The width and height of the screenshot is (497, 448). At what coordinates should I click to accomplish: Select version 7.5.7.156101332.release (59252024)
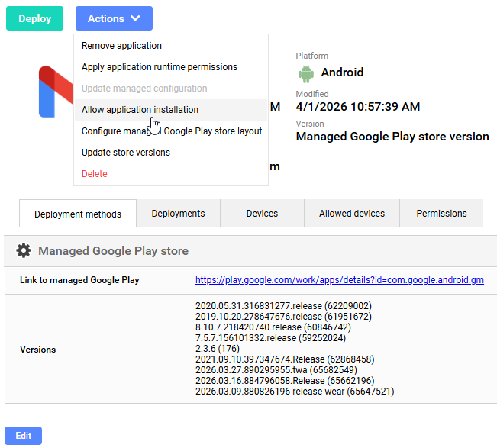[271, 338]
